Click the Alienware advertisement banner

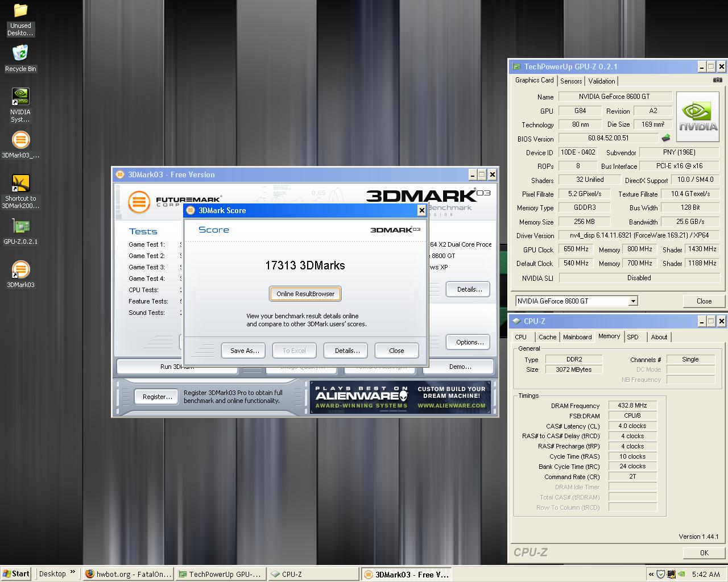tap(400, 397)
